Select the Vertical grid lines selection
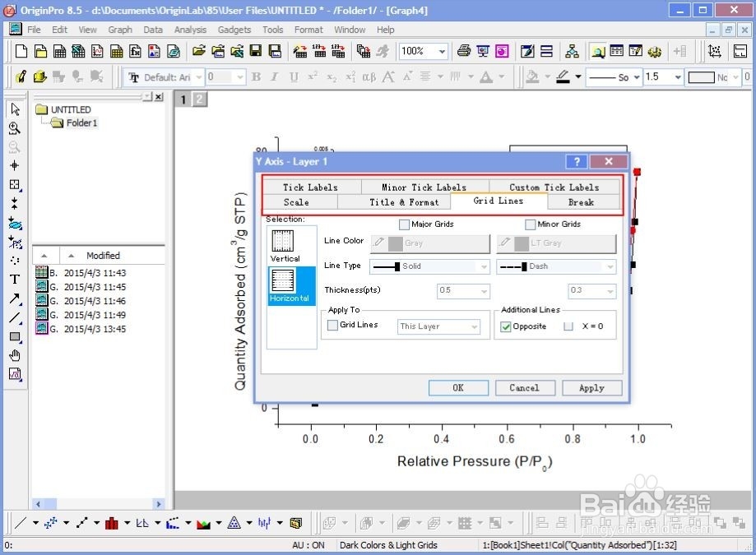The height and width of the screenshot is (555, 756). tap(284, 246)
